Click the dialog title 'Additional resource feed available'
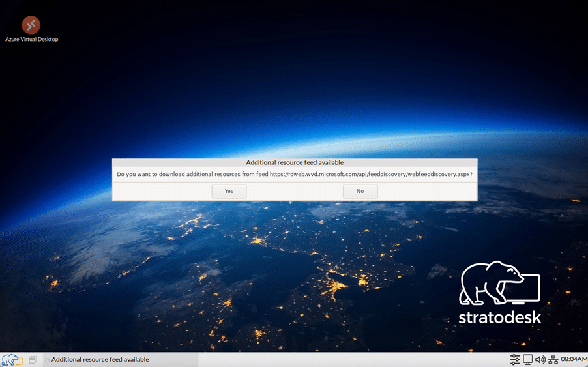 [x=295, y=162]
